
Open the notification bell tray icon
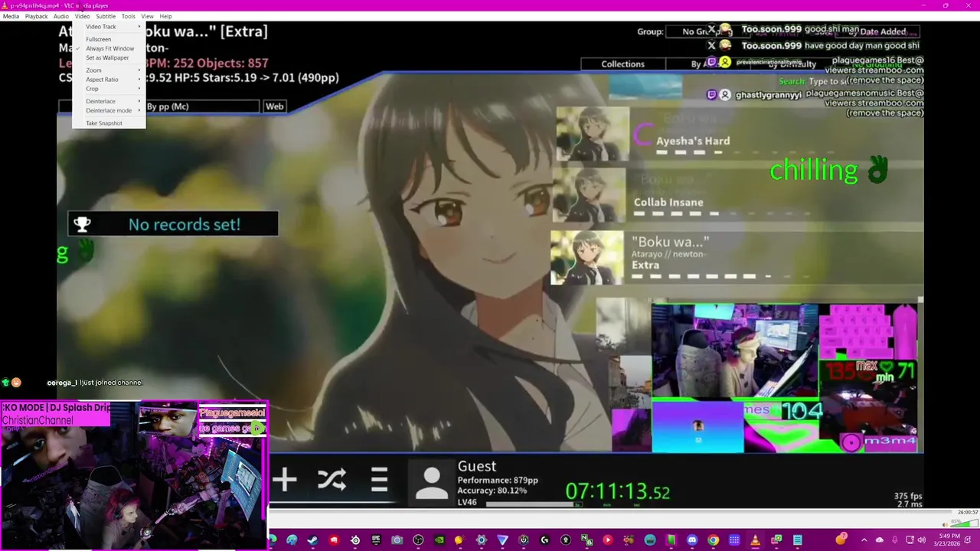pos(968,540)
